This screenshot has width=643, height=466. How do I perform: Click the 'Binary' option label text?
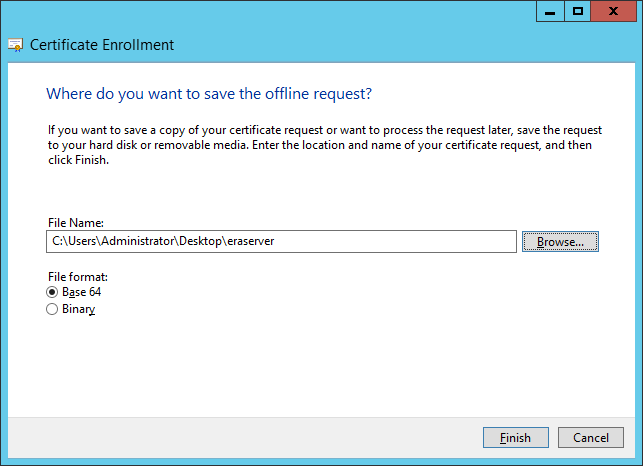tap(78, 310)
